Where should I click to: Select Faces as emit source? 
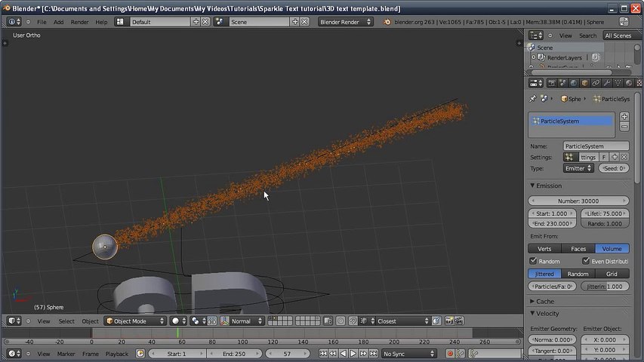578,249
